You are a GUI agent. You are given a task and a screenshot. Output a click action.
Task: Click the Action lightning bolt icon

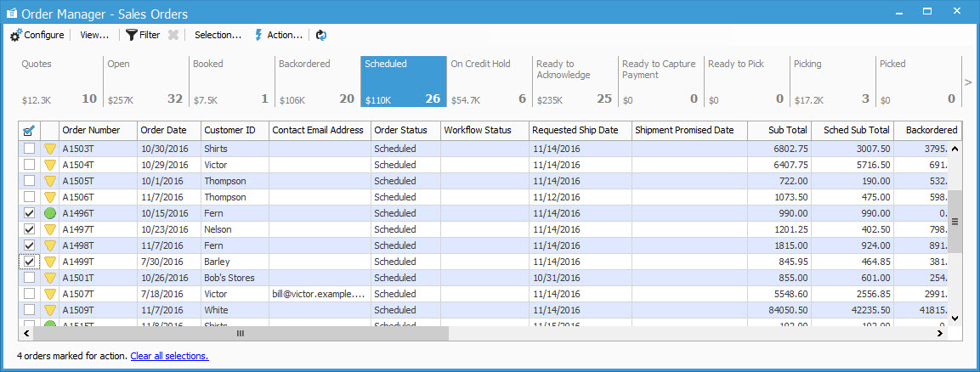click(x=258, y=35)
